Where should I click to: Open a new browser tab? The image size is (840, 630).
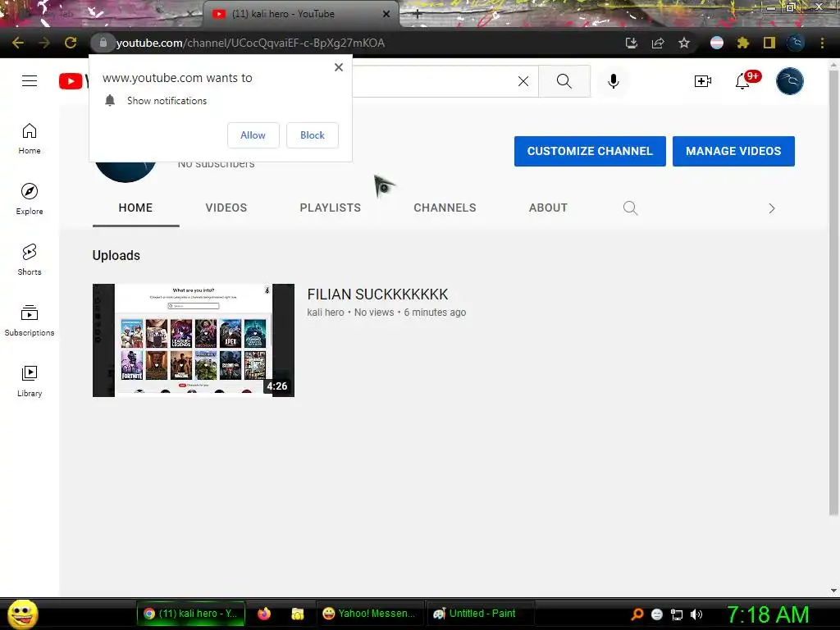[418, 14]
